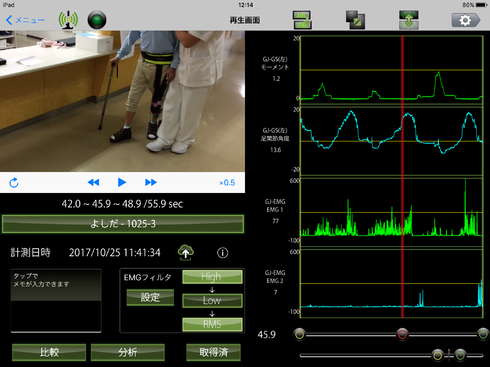Toggle the Low EMG filter

pos(212,300)
